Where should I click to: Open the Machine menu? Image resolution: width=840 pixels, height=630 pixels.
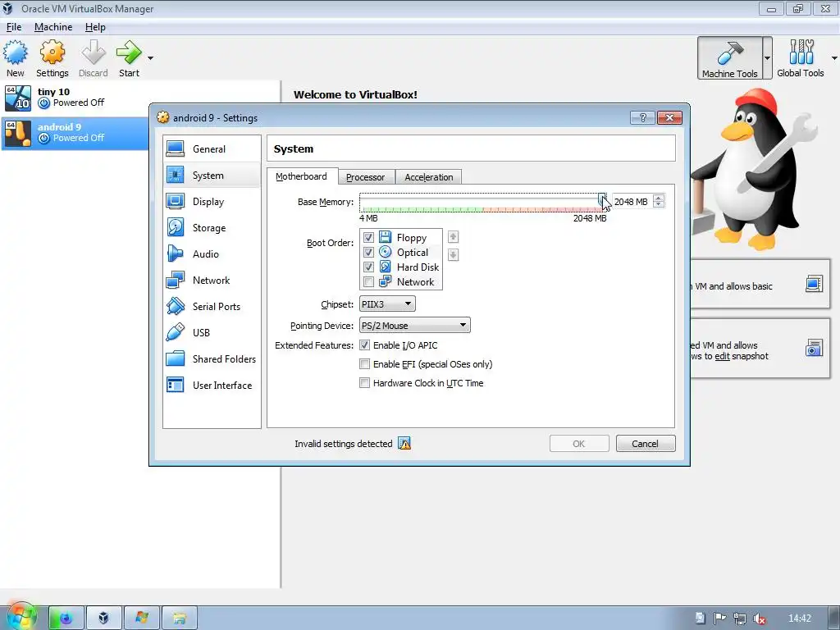point(53,27)
